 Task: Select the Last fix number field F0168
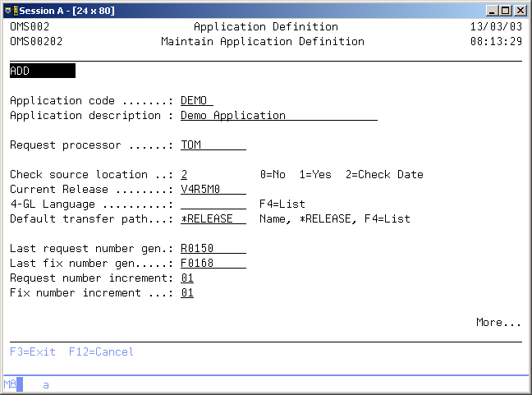(x=213, y=264)
